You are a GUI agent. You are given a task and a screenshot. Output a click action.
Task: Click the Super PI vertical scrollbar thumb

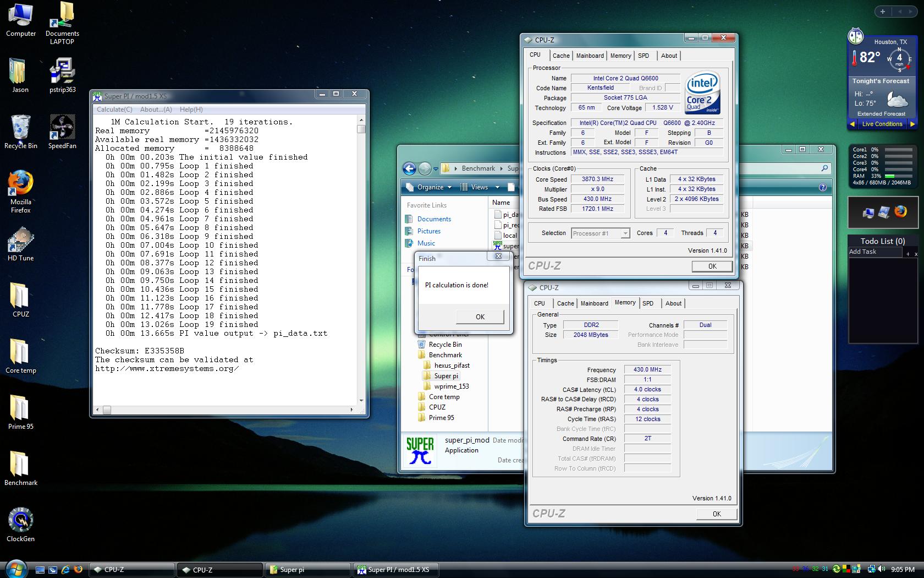pyautogui.click(x=361, y=129)
